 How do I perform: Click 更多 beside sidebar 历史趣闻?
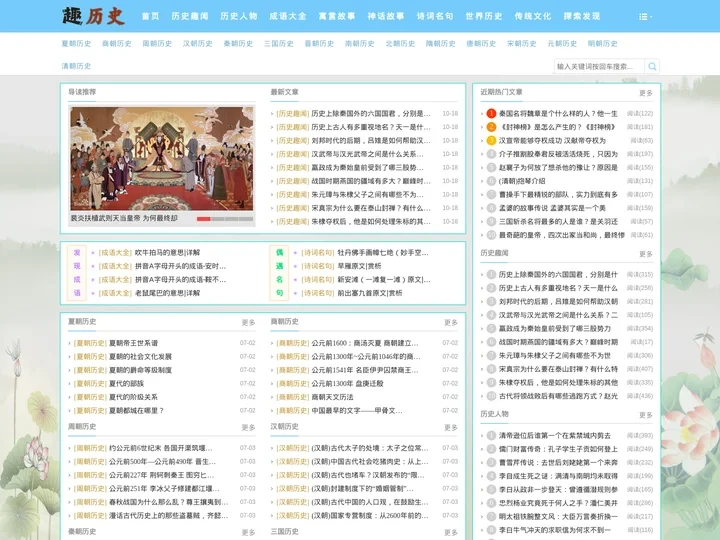point(646,254)
